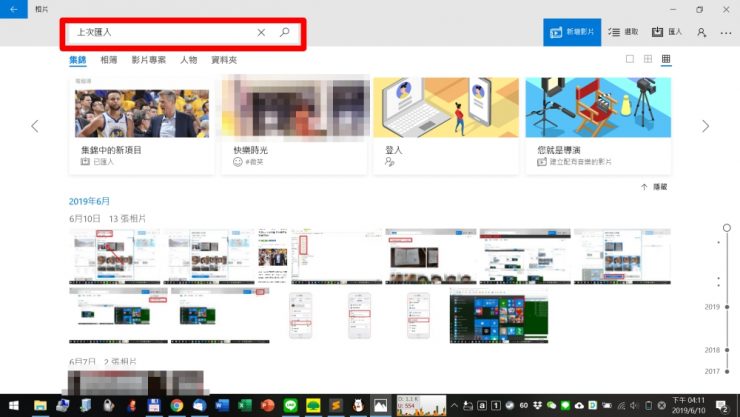Open the account person icon
Viewport: 740px width, 417px height.
tap(702, 32)
